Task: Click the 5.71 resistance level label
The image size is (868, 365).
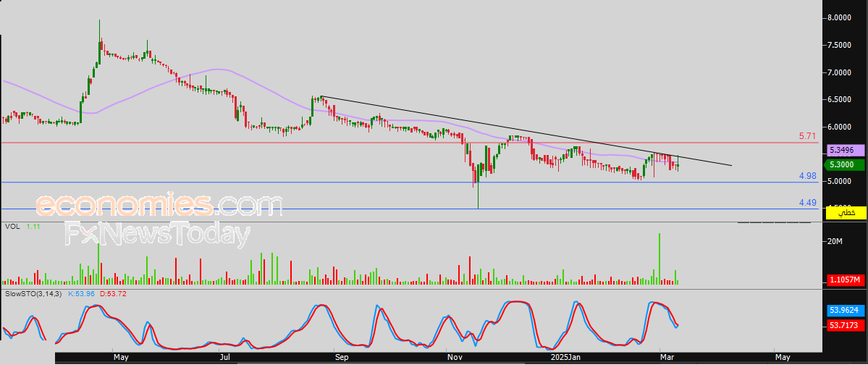Action: [x=808, y=135]
